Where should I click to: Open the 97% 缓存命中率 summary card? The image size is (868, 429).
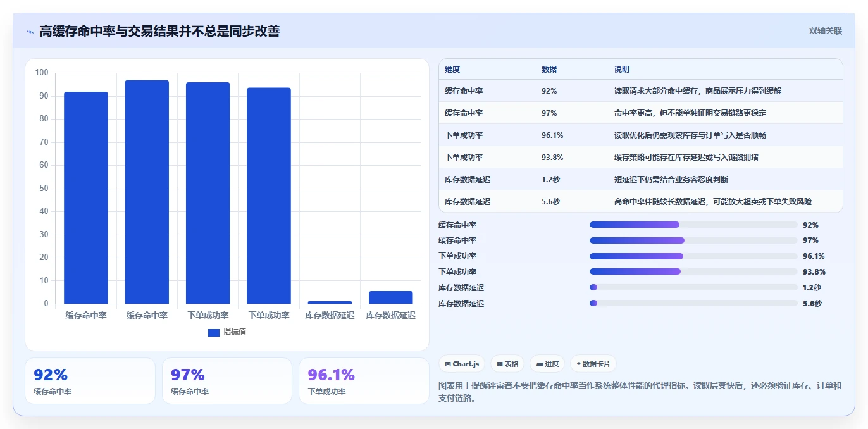coord(227,381)
